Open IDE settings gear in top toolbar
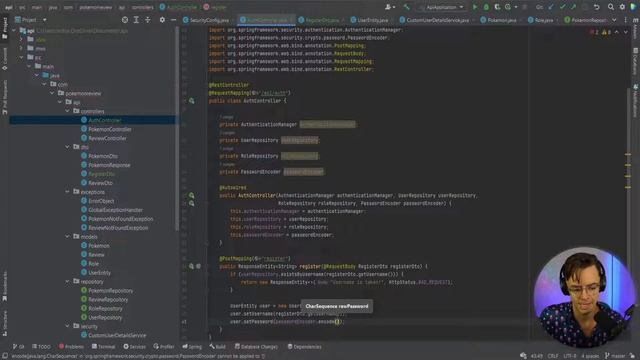 pos(622,7)
